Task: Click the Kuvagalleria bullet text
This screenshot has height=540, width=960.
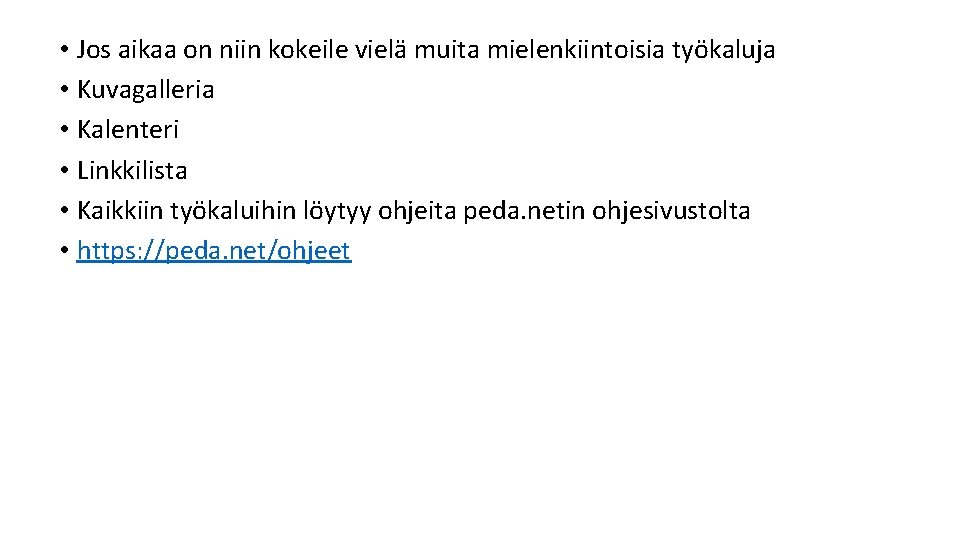Action: coord(146,90)
